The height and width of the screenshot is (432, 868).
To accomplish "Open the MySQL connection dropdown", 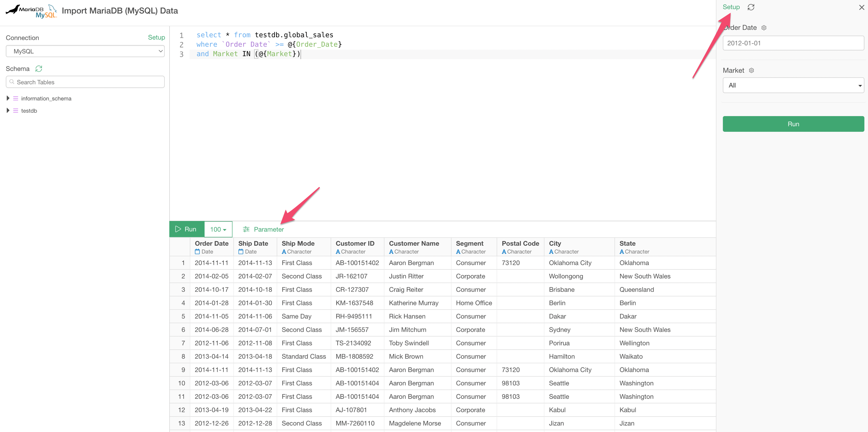I will 85,51.
